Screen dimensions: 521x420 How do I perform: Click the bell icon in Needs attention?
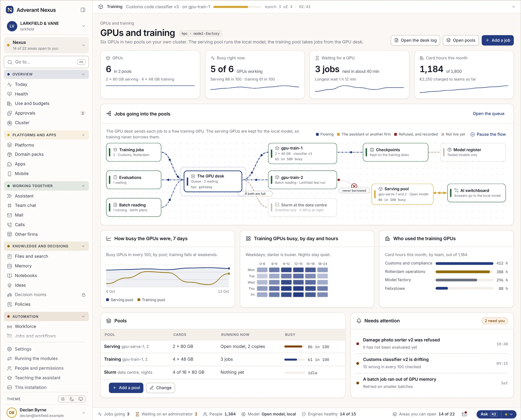(x=359, y=321)
